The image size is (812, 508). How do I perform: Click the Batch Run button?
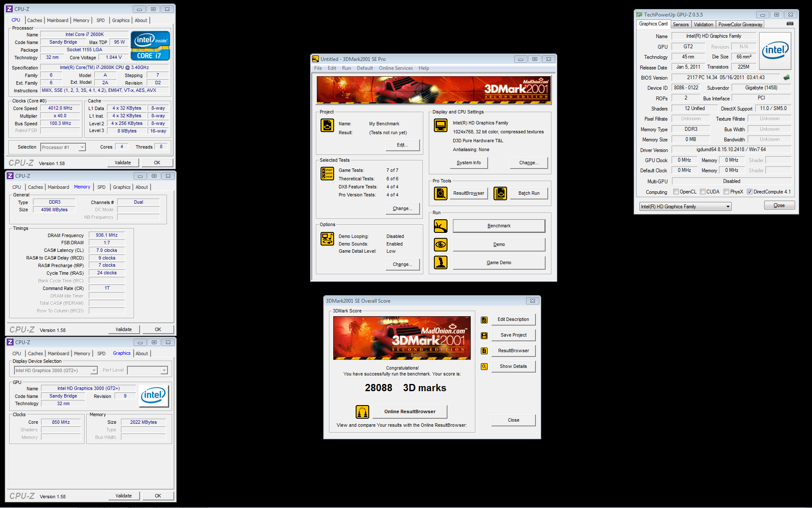[529, 193]
